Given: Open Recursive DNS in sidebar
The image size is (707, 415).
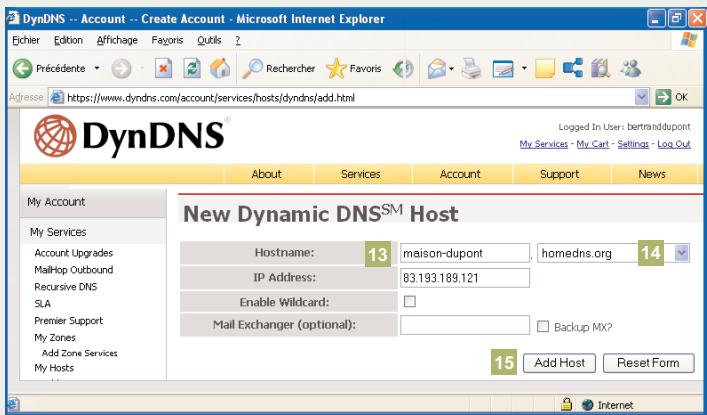Looking at the screenshot, I should pos(65,287).
